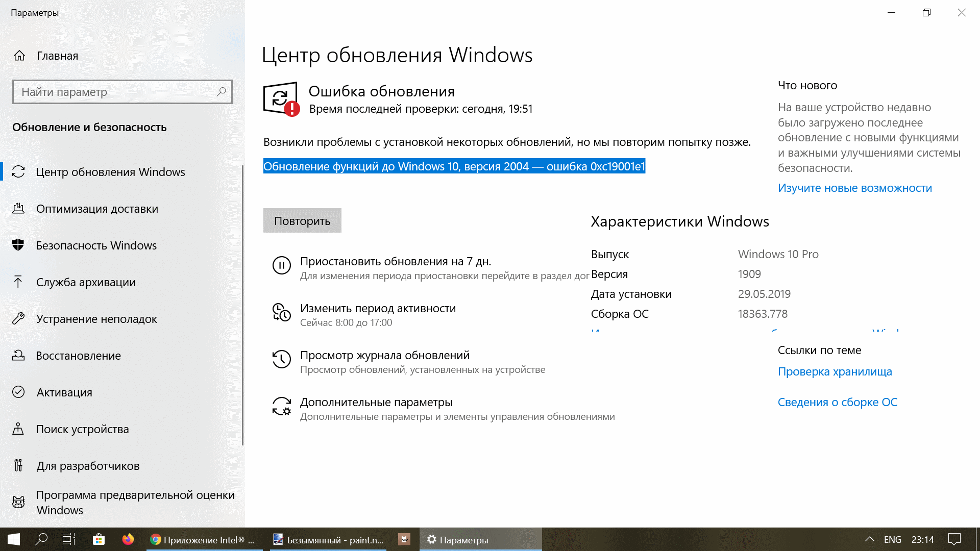Image resolution: width=980 pixels, height=551 pixels.
Task: Click the Поиск устройства locate icon
Action: [x=18, y=429]
